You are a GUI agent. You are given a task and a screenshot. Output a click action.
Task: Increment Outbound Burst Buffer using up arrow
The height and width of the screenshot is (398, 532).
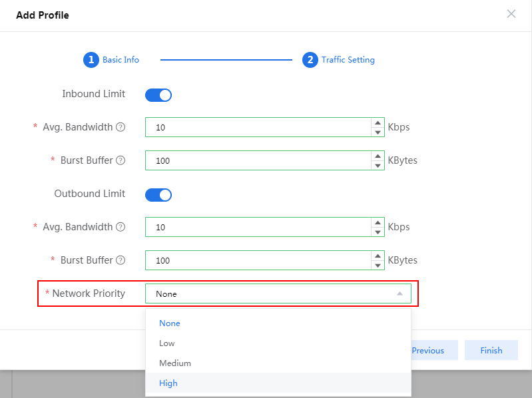point(378,256)
